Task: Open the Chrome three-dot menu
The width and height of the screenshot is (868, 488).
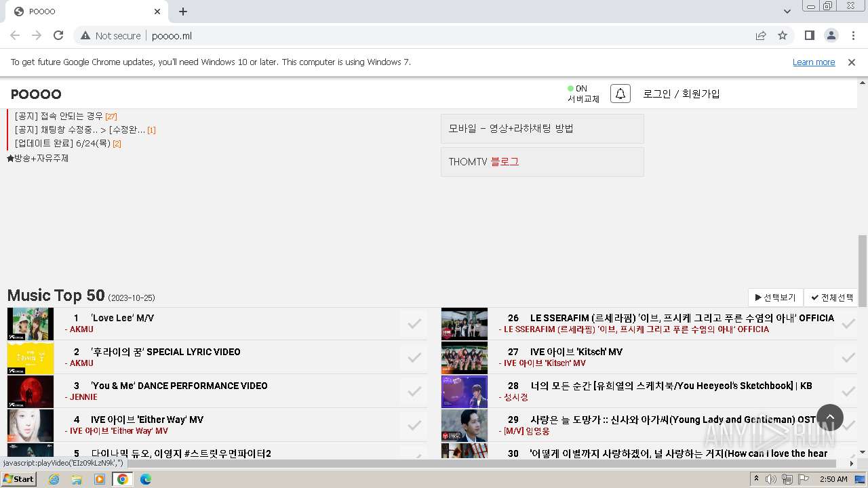Action: (852, 35)
